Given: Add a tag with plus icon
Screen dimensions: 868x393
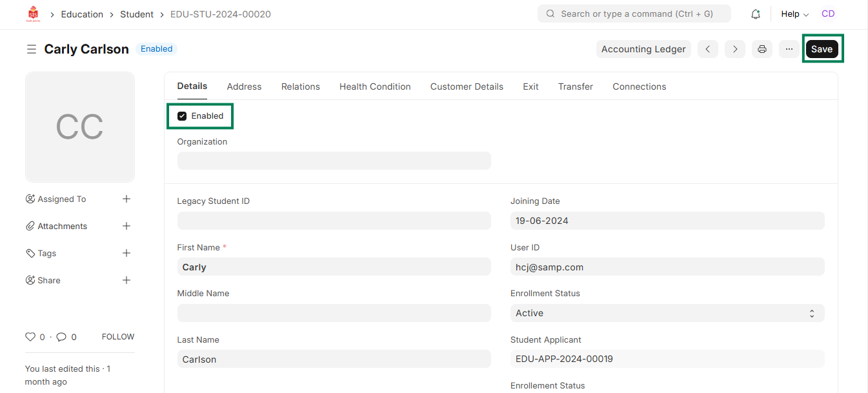Looking at the screenshot, I should 126,253.
